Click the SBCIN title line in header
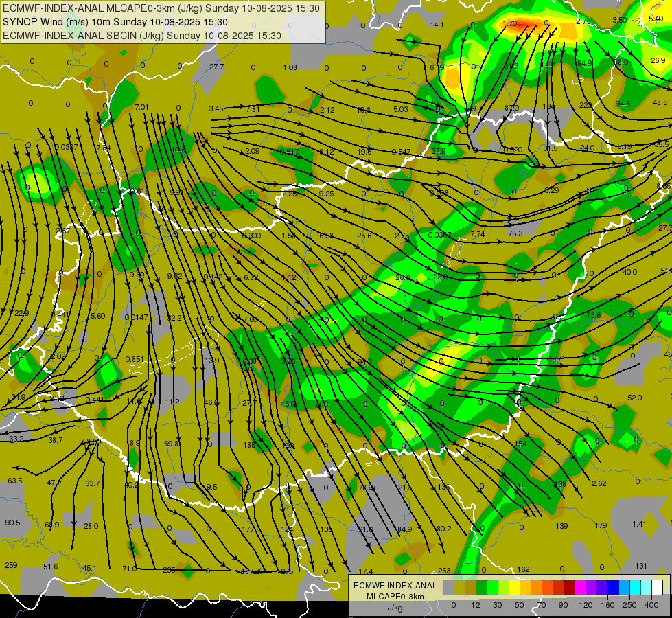This screenshot has height=618, width=672. click(142, 36)
